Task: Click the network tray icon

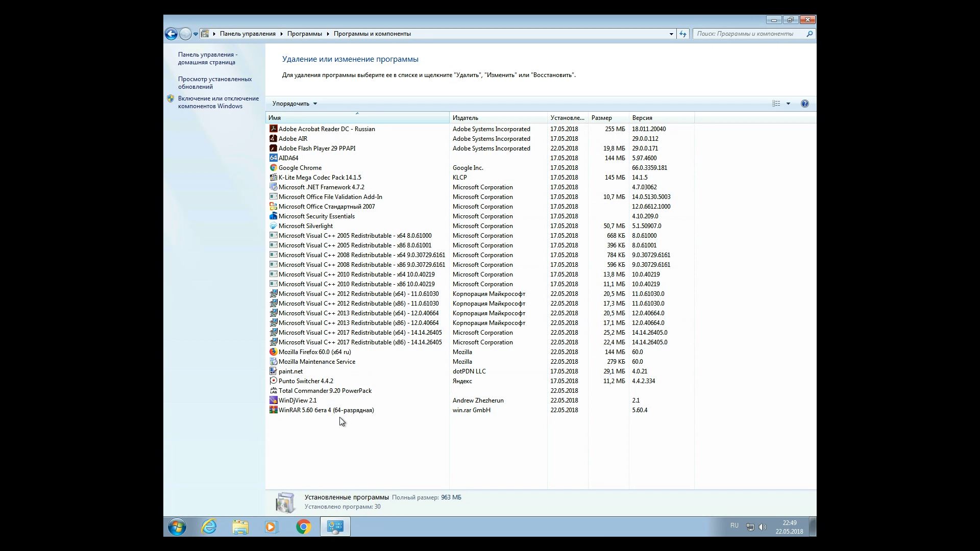Action: point(750,527)
